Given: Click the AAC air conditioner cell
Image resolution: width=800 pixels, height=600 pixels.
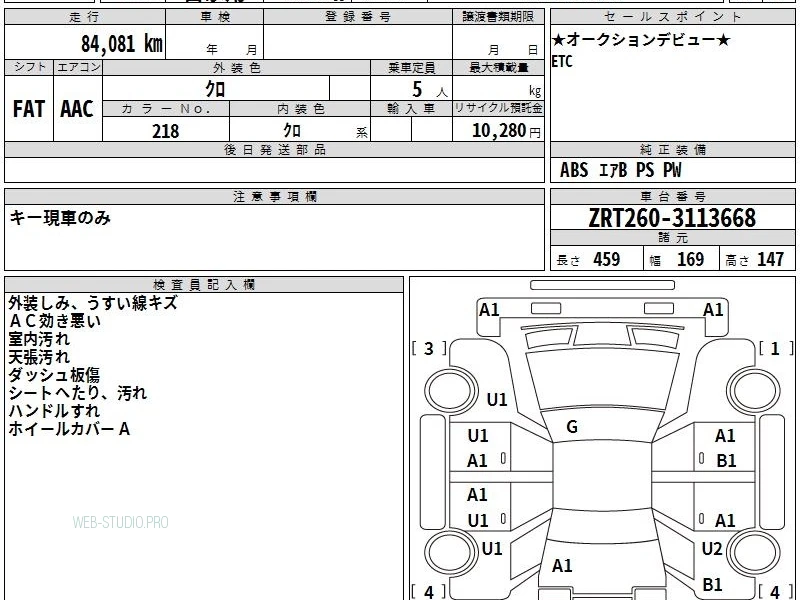Looking at the screenshot, I should [77, 109].
